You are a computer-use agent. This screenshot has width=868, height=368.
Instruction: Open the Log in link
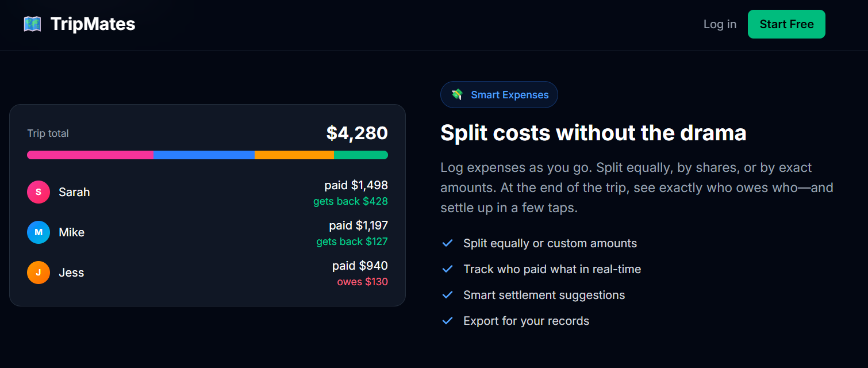coord(719,24)
